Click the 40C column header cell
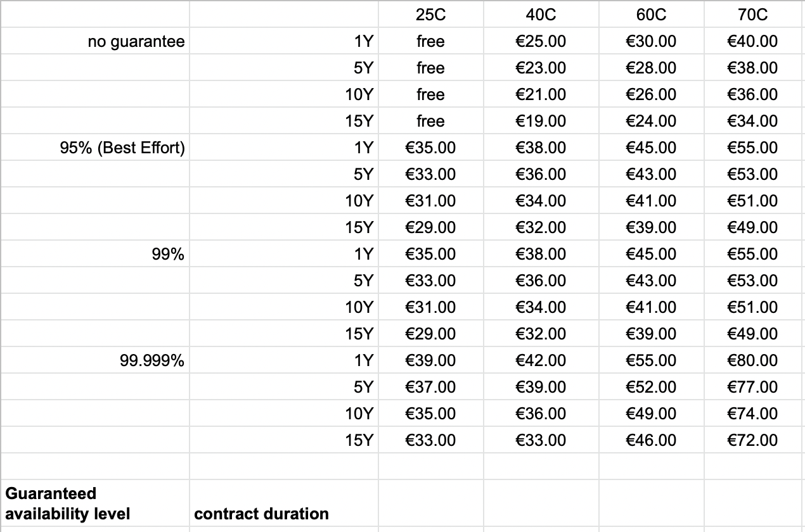This screenshot has width=805, height=532. 541,15
